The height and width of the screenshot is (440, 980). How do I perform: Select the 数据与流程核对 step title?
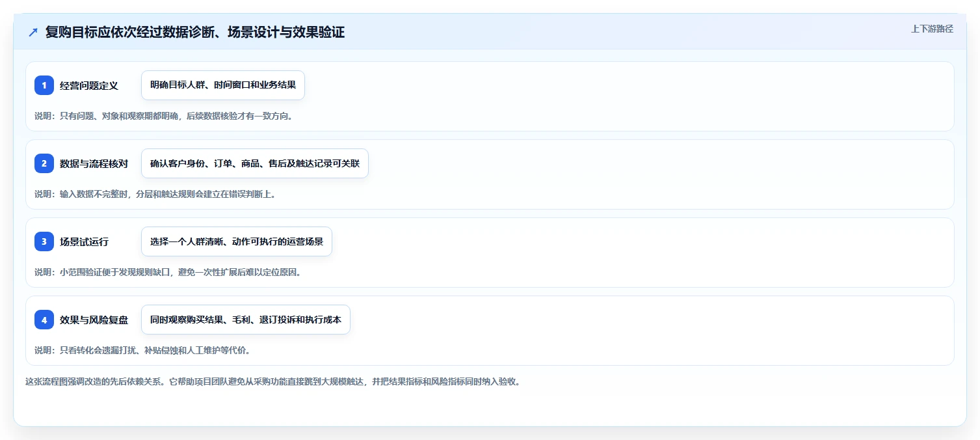tap(94, 163)
